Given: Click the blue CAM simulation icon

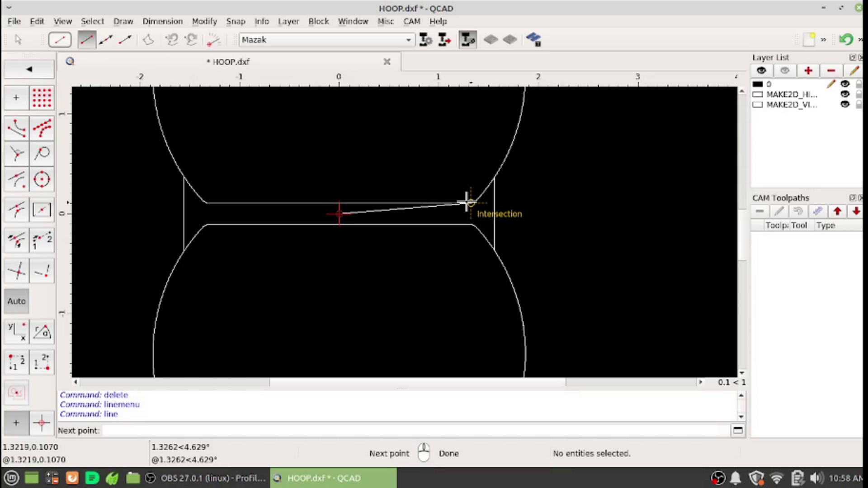Looking at the screenshot, I should (533, 40).
